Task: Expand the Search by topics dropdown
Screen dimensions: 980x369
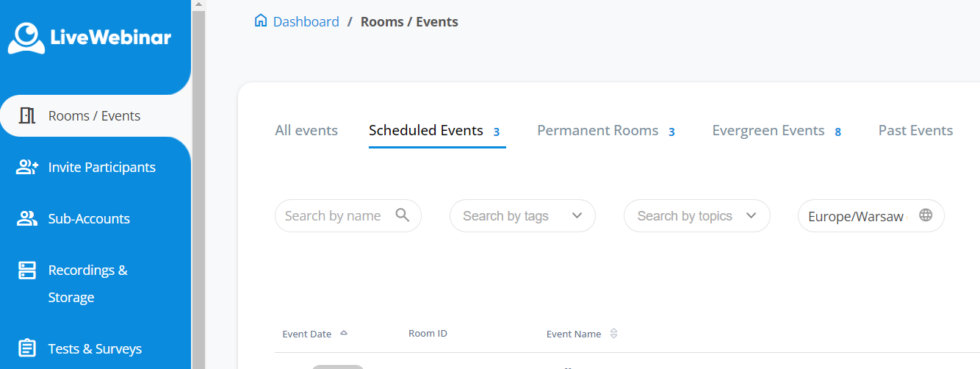Action: tap(696, 216)
